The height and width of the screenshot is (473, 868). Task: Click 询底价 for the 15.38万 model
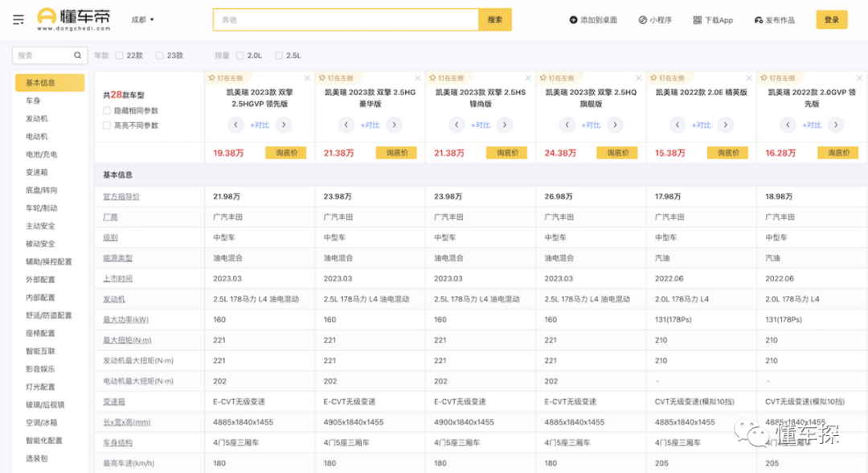coord(728,153)
